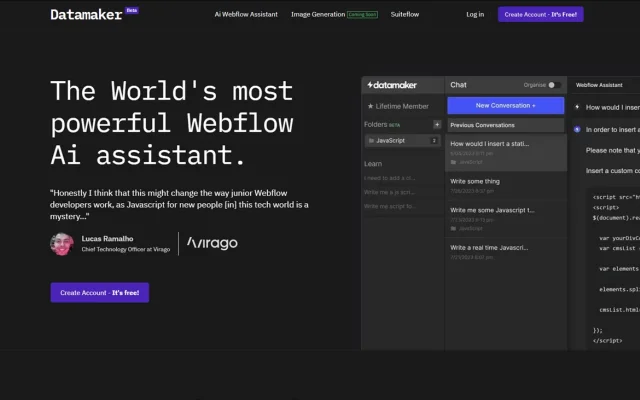The height and width of the screenshot is (400, 640).
Task: Start a New Conversation
Action: coord(506,106)
